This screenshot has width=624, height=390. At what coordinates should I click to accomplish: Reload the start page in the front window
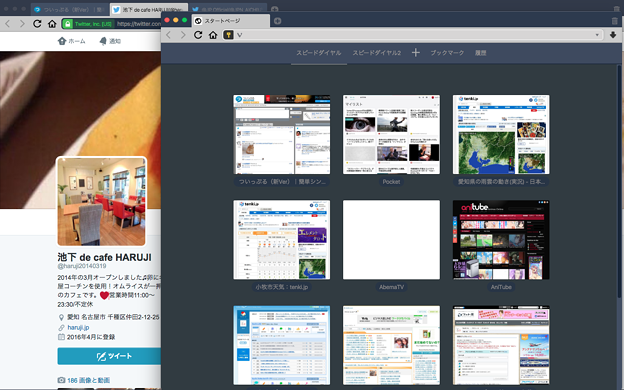click(x=198, y=35)
